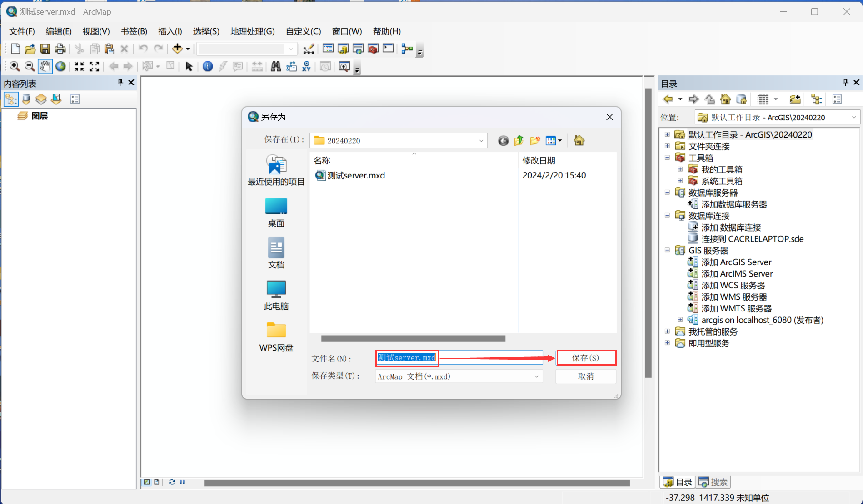Open the Geoprocessing menu 地理处理(G)
Image resolution: width=863 pixels, height=504 pixels.
252,31
